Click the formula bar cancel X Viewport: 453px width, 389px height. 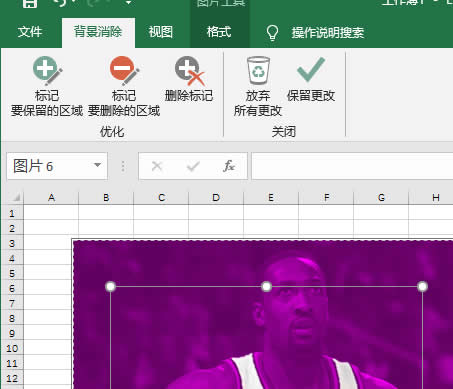click(x=157, y=166)
